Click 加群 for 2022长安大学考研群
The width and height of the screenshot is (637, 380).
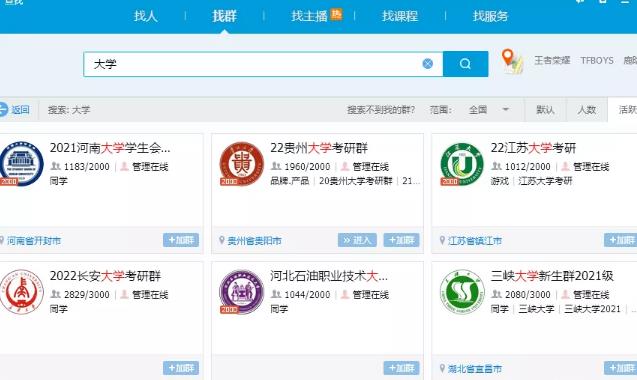click(x=181, y=368)
